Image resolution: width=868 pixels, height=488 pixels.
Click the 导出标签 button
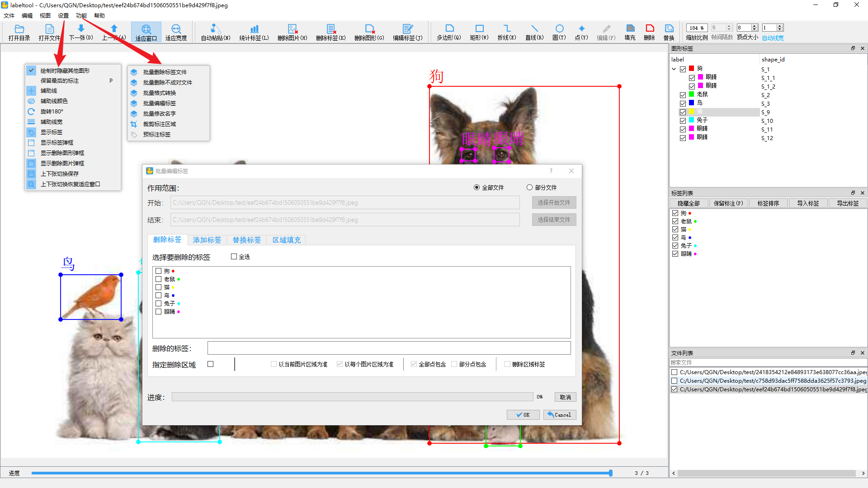(x=847, y=203)
